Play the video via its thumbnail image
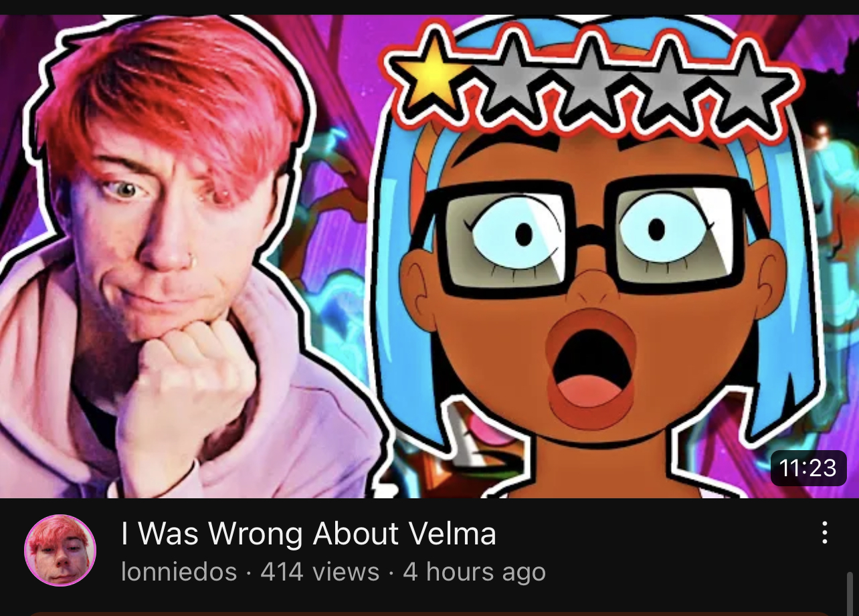 click(x=429, y=256)
